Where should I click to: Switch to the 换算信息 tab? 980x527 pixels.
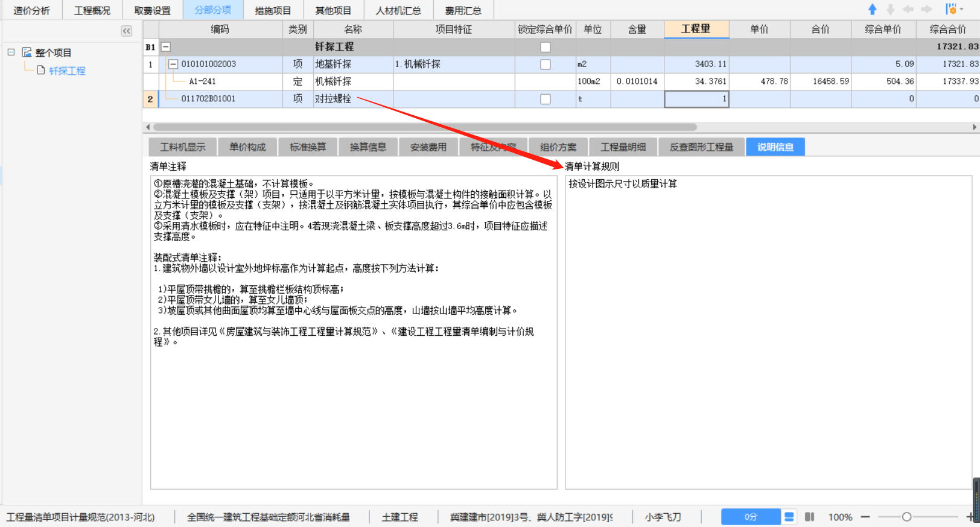(368, 147)
